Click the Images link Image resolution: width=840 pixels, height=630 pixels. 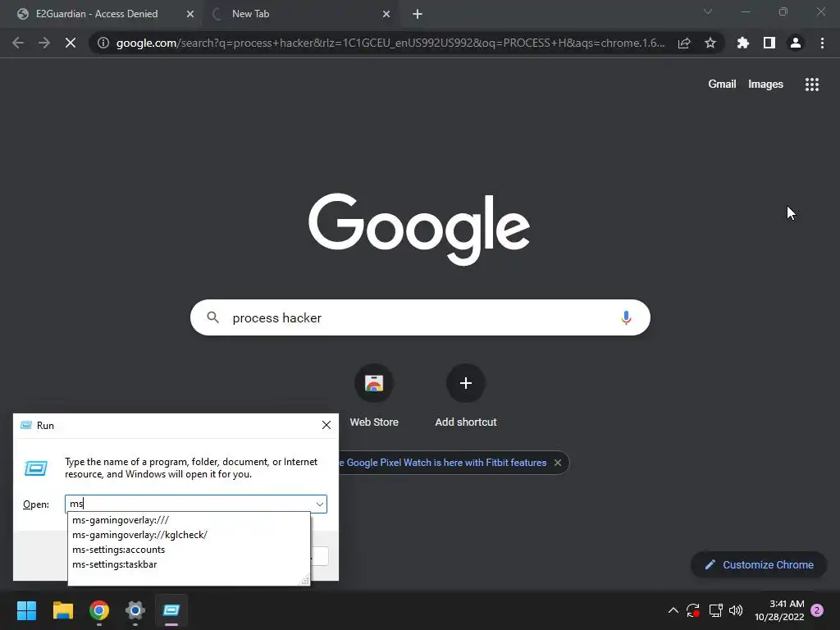pyautogui.click(x=765, y=84)
